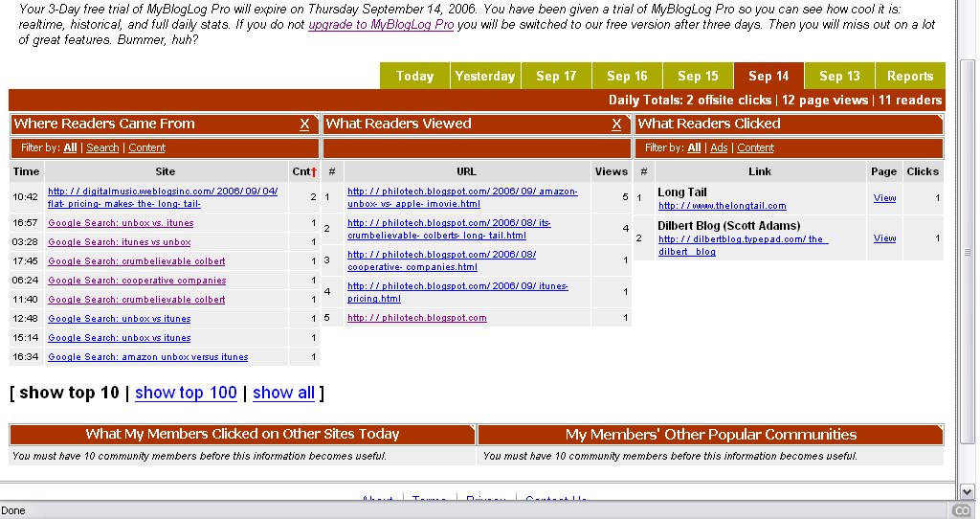
Task: Open unbox vs itunes search at 12:48
Action: pyautogui.click(x=120, y=318)
